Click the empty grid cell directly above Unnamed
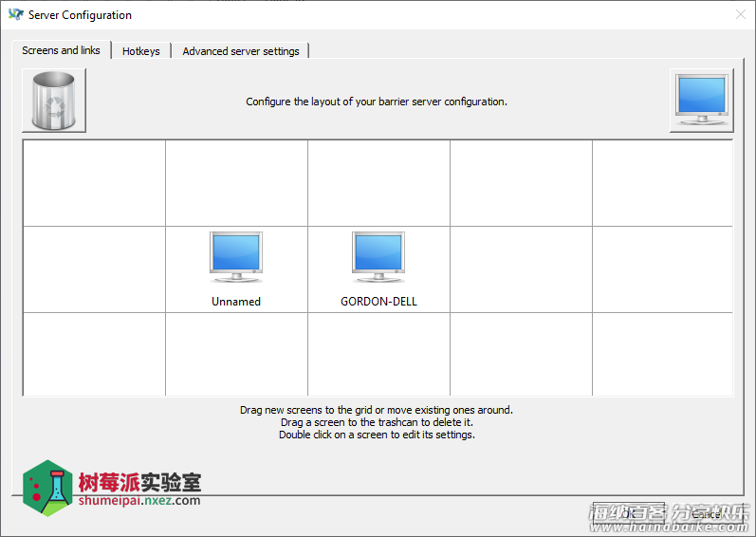The width and height of the screenshot is (756, 537). point(236,183)
